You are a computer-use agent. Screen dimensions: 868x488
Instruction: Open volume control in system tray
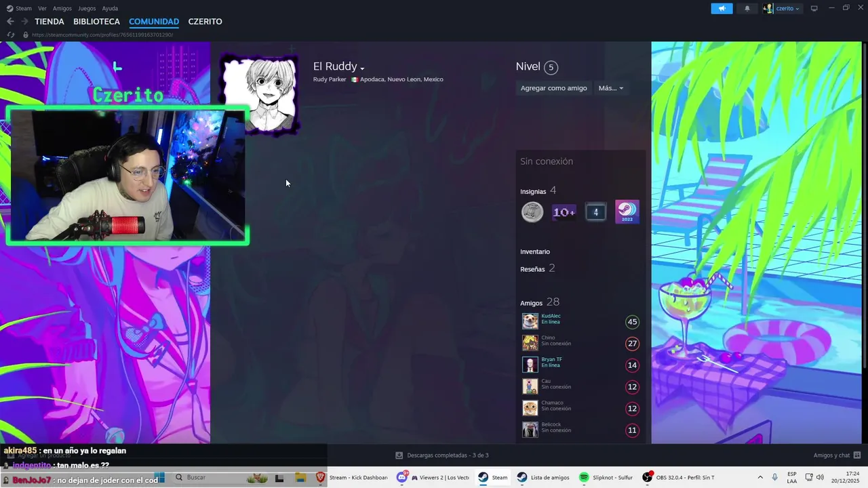[x=820, y=477]
